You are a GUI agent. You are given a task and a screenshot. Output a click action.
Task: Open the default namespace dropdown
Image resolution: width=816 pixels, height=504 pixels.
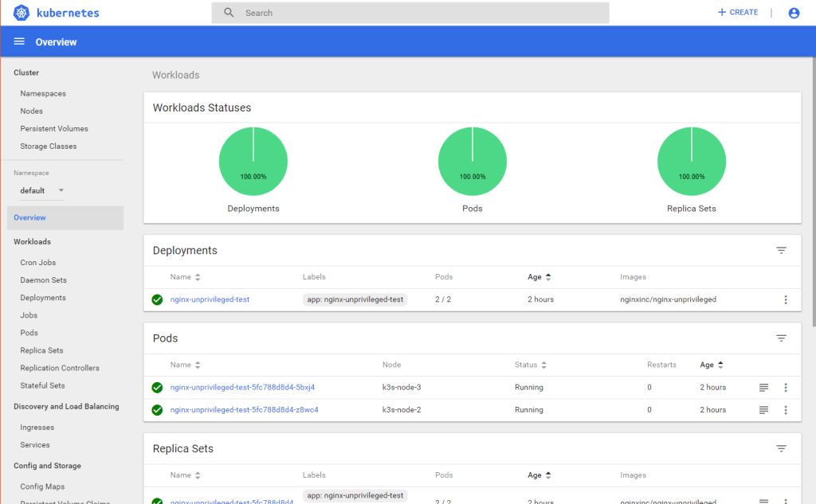(x=41, y=191)
